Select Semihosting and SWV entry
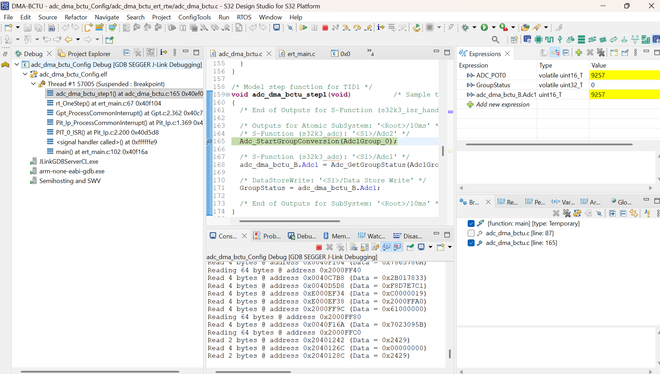660x374 pixels. click(x=70, y=180)
